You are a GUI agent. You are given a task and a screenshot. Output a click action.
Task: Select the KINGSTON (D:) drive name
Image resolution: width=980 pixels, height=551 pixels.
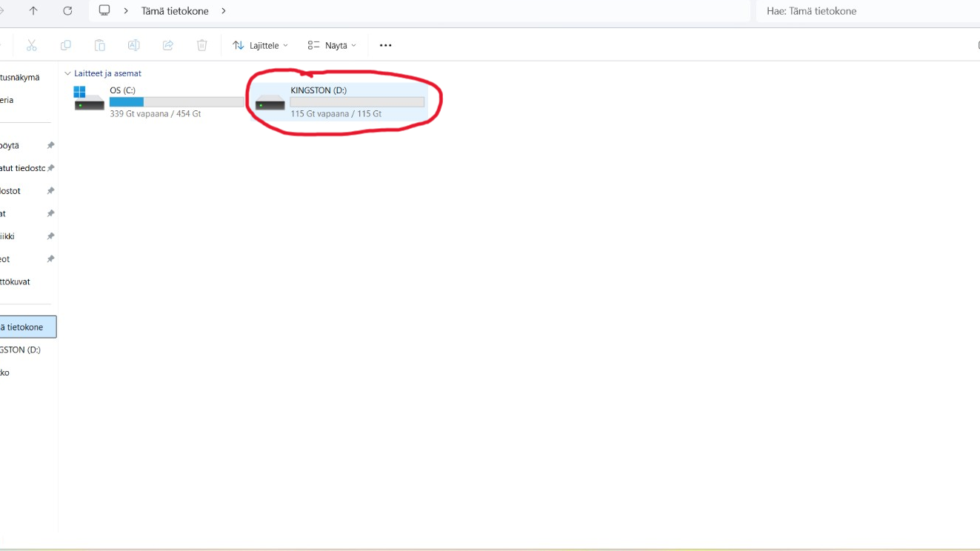(x=319, y=90)
